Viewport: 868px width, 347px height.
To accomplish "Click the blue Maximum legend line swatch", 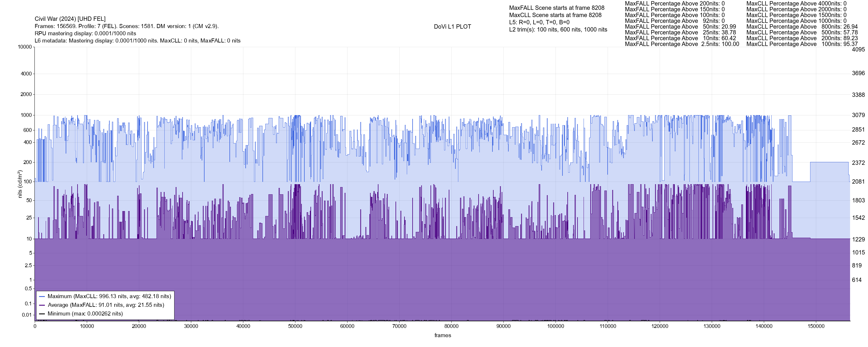I will point(42,296).
